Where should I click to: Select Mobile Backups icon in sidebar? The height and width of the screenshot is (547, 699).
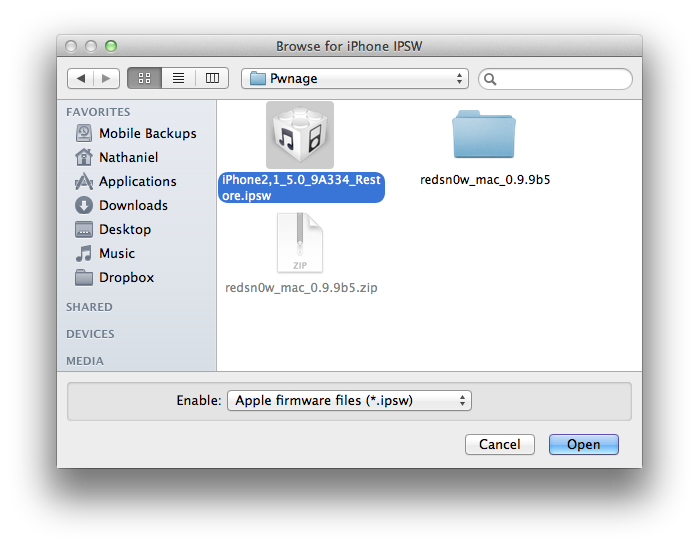(84, 133)
